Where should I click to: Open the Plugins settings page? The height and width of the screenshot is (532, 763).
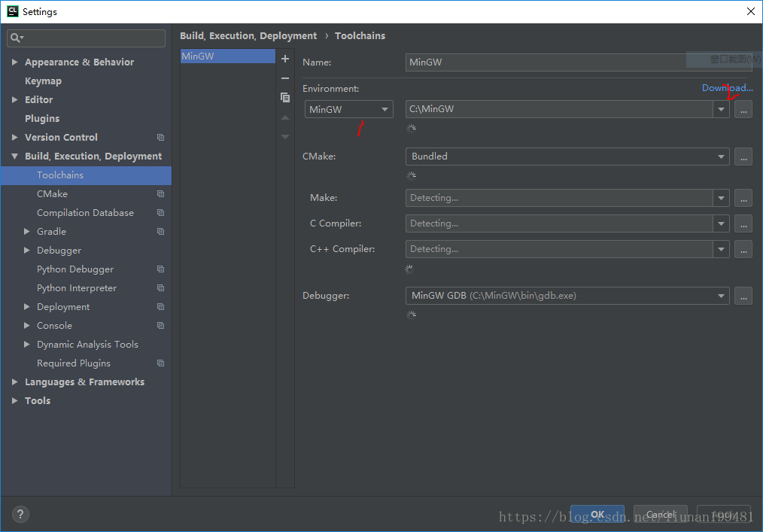point(42,119)
